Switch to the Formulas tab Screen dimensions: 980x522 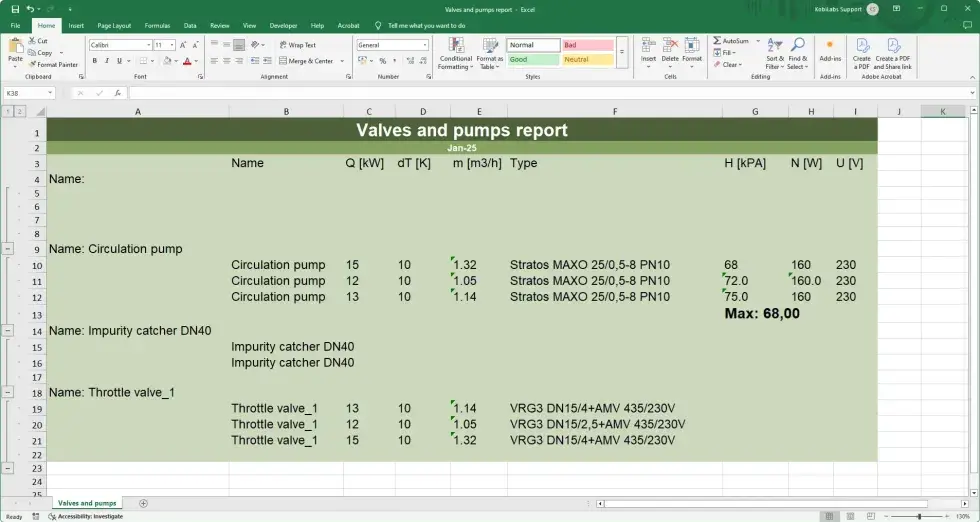coord(158,26)
